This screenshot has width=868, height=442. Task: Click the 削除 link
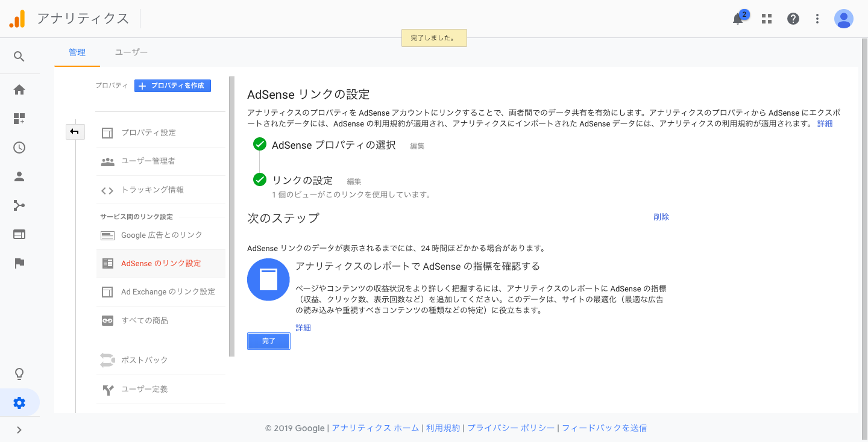[661, 217]
